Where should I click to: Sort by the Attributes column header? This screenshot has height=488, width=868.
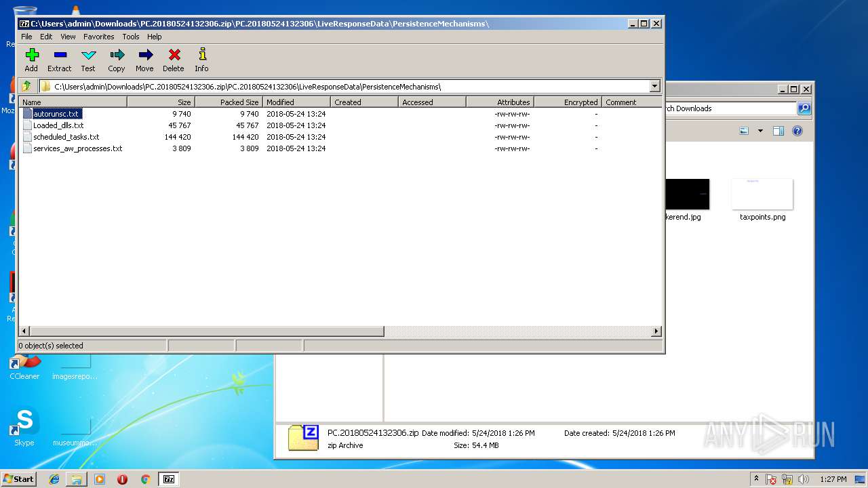click(x=500, y=102)
